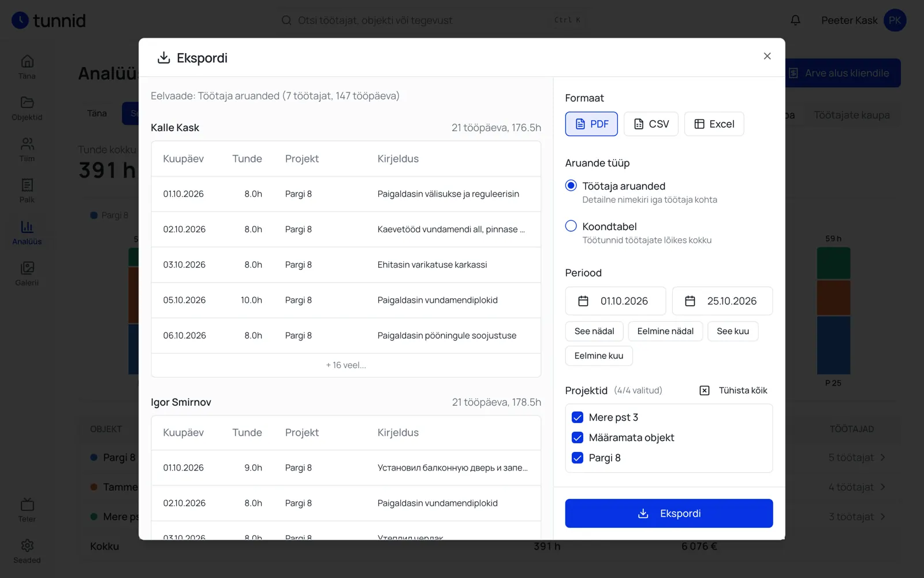This screenshot has height=578, width=924.
Task: Expand '+ 16 veel...' rows for Kalle Kask
Action: 346,365
